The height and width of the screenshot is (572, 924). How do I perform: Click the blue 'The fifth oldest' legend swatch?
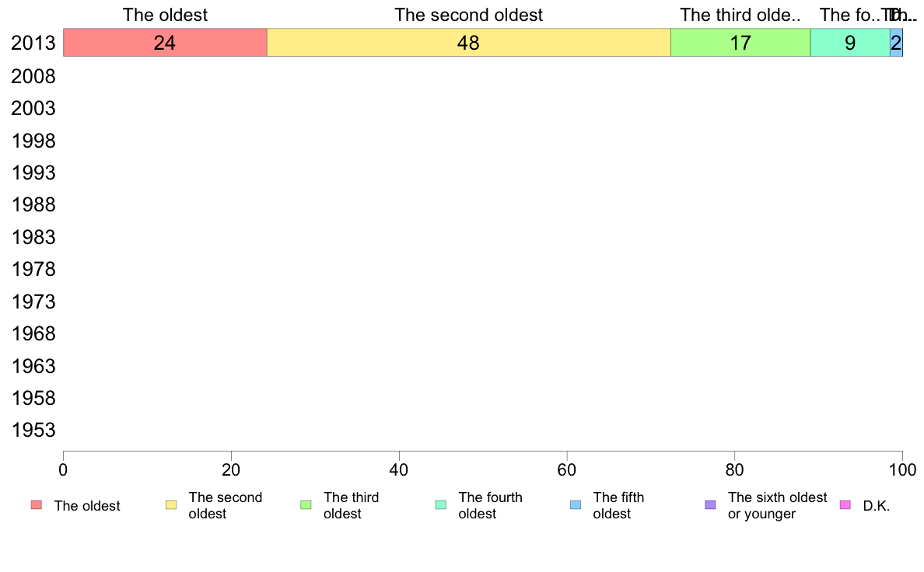(576, 505)
